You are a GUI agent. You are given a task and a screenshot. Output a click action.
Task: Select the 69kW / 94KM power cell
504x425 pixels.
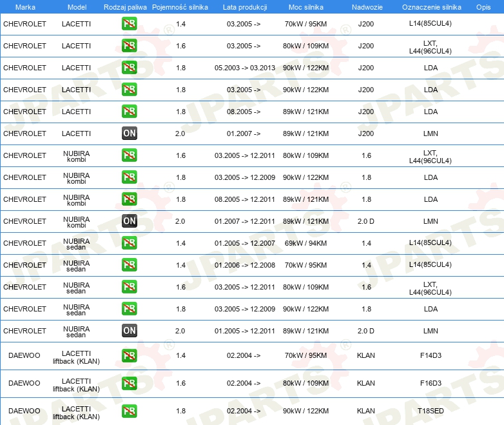tap(305, 243)
